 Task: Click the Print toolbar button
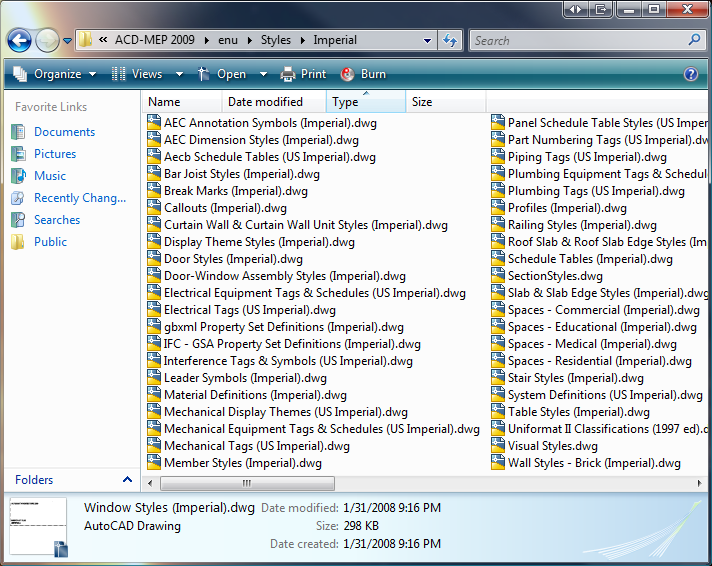(x=304, y=74)
